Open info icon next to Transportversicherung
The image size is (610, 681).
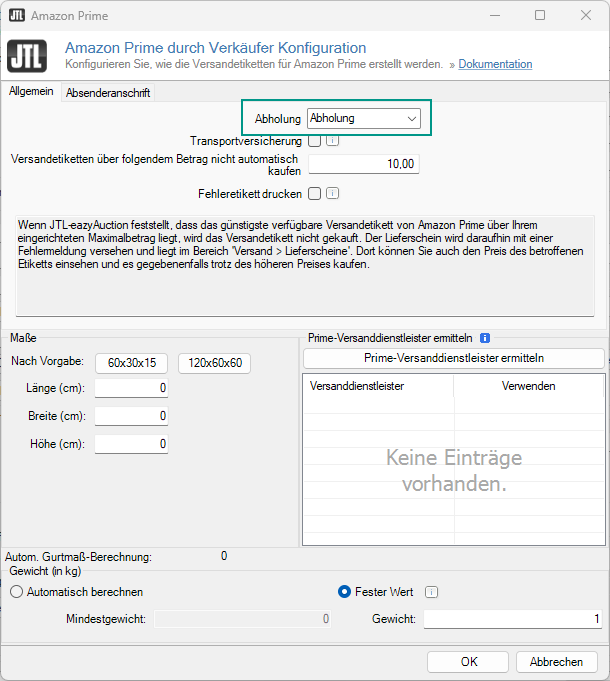point(332,140)
